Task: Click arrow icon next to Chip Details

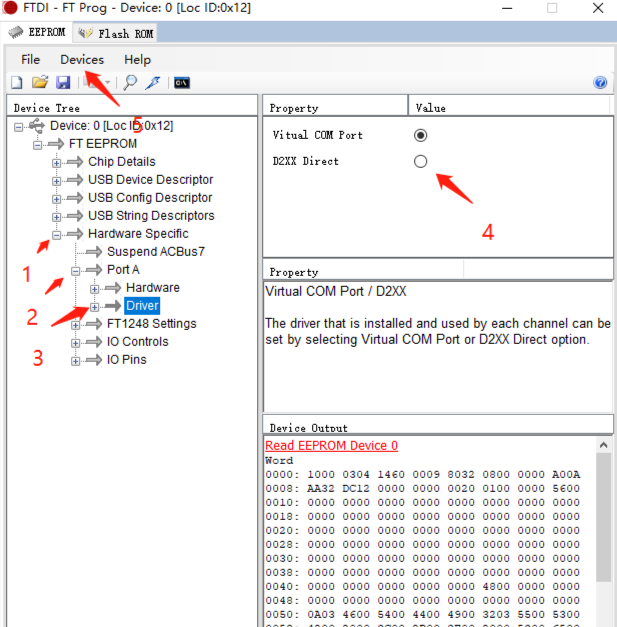Action: [x=75, y=162]
